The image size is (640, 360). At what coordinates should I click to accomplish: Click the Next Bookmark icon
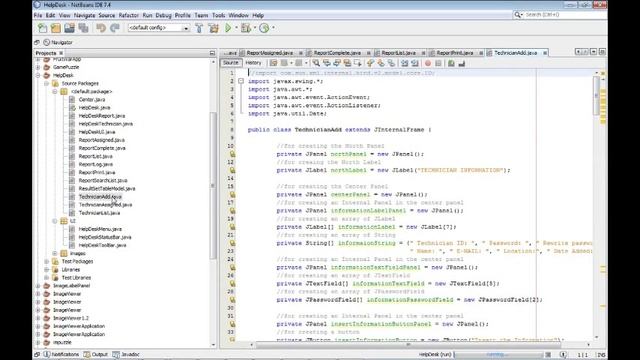pyautogui.click(x=381, y=63)
